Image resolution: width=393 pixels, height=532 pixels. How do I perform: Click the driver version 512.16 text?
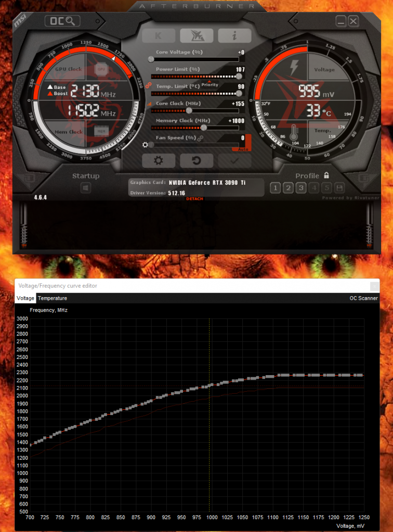pyautogui.click(x=176, y=193)
